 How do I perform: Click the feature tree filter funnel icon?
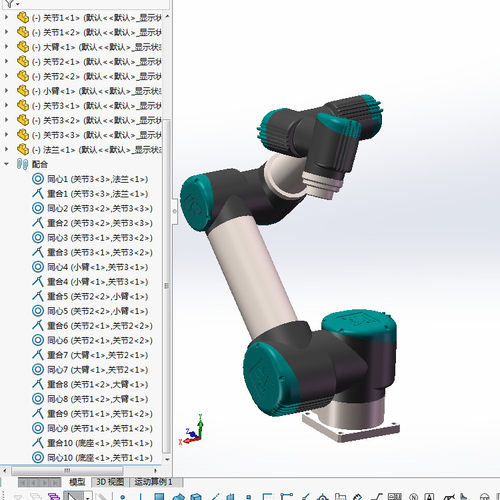tap(9, 4)
